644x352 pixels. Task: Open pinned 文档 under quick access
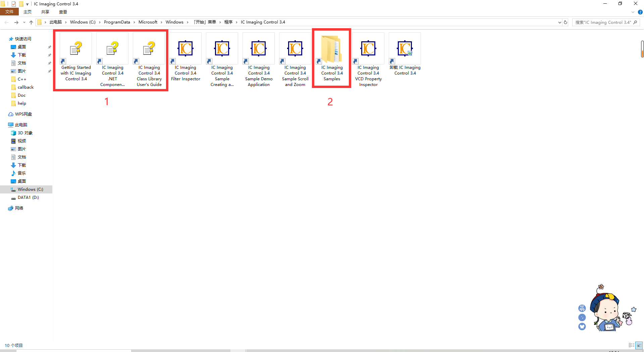click(22, 63)
